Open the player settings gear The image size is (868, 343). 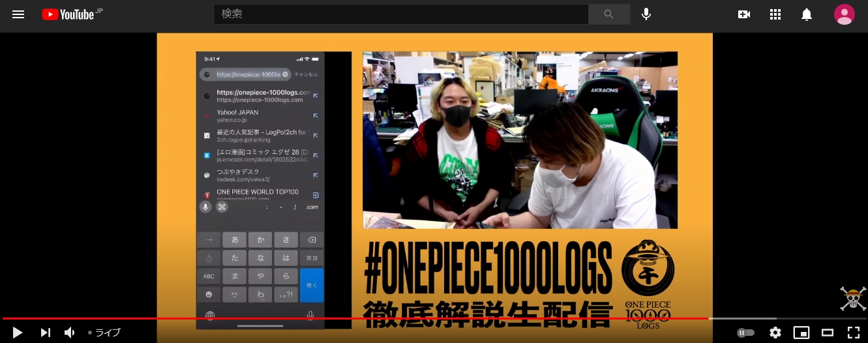[x=775, y=333]
